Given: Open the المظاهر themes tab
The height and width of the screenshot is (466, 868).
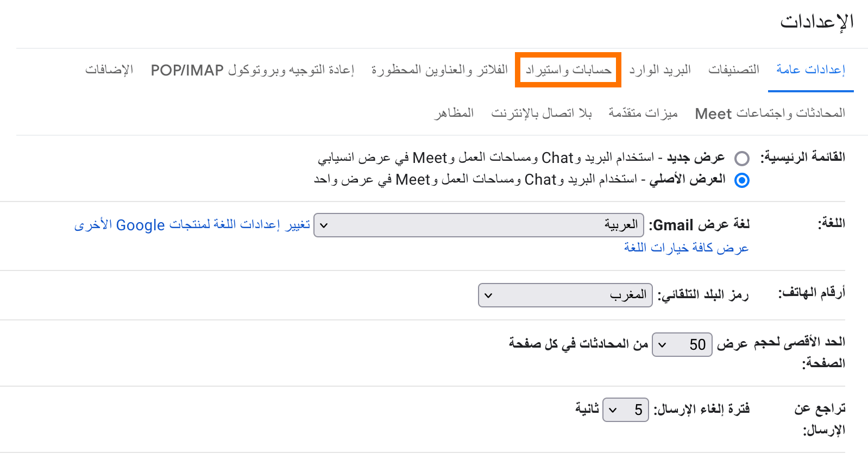Looking at the screenshot, I should pyautogui.click(x=454, y=113).
